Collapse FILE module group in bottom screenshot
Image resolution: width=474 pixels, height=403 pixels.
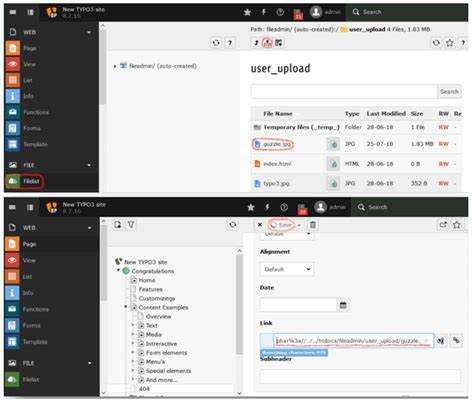tap(90, 363)
